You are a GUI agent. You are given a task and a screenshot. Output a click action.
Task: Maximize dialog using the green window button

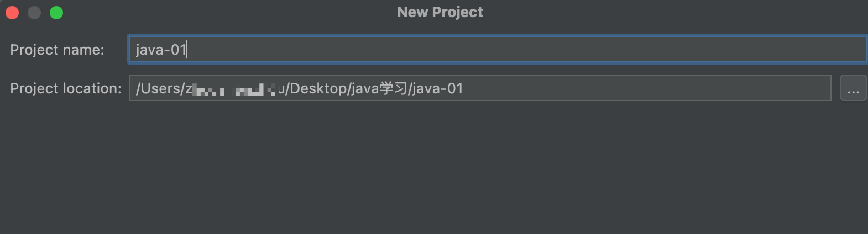pos(56,13)
